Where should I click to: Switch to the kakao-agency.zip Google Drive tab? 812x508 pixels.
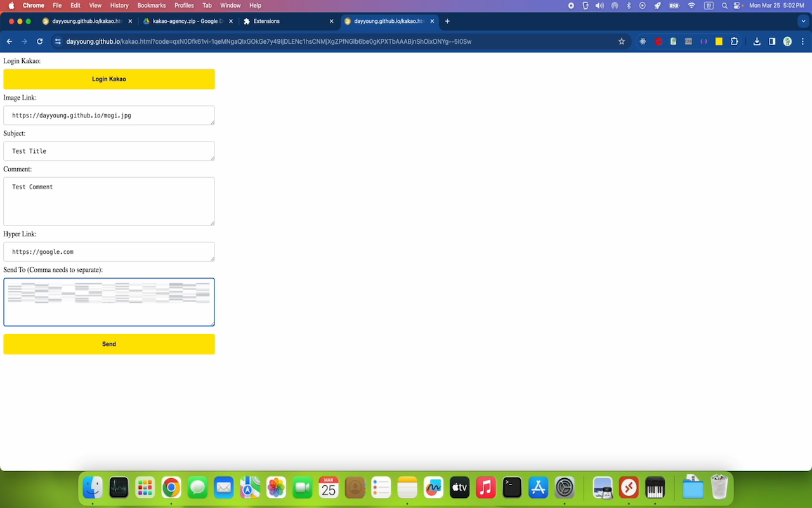click(x=188, y=21)
